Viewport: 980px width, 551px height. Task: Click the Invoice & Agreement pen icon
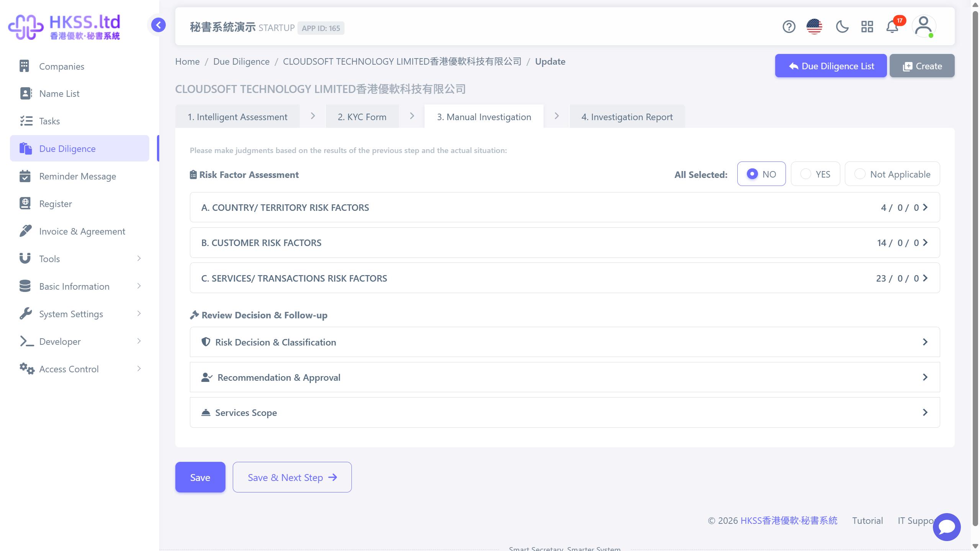point(25,231)
